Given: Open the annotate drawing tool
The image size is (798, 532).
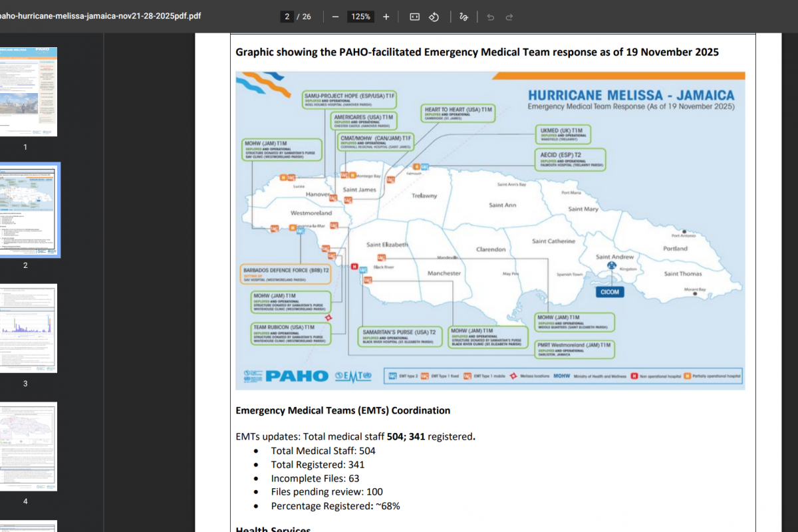Looking at the screenshot, I should tap(464, 16).
